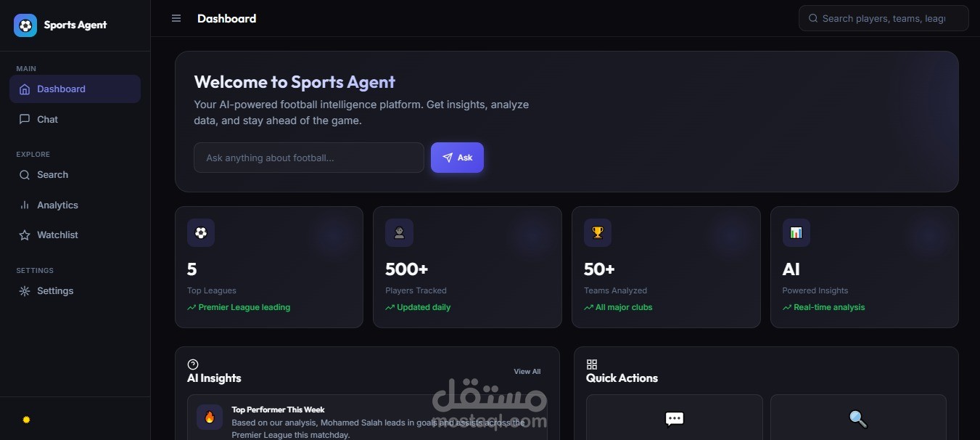Click the player icon on Players Tracked card
The width and height of the screenshot is (980, 440).
[x=399, y=233]
